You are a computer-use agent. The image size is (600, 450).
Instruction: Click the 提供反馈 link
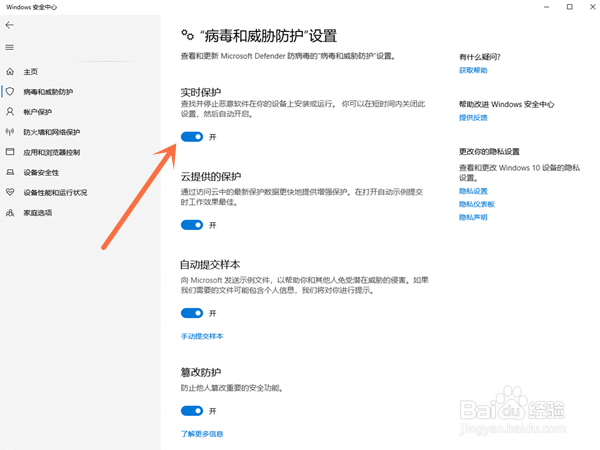coord(473,117)
